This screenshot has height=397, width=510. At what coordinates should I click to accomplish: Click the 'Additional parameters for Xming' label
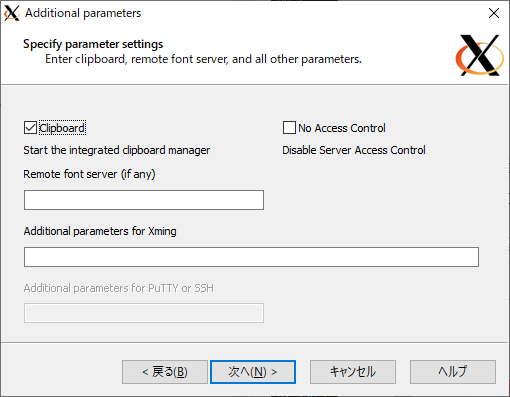click(x=100, y=231)
